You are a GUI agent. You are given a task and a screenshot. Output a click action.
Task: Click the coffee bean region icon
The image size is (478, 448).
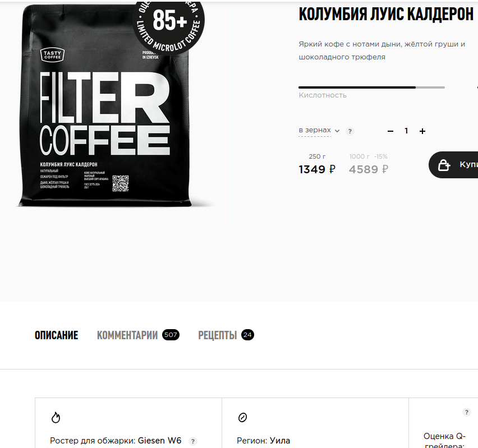pyautogui.click(x=242, y=417)
